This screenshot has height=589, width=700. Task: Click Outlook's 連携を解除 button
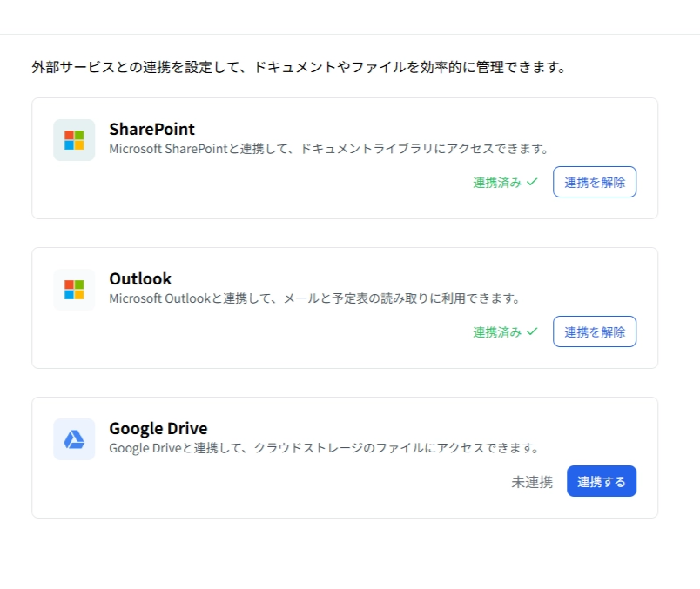tap(595, 331)
